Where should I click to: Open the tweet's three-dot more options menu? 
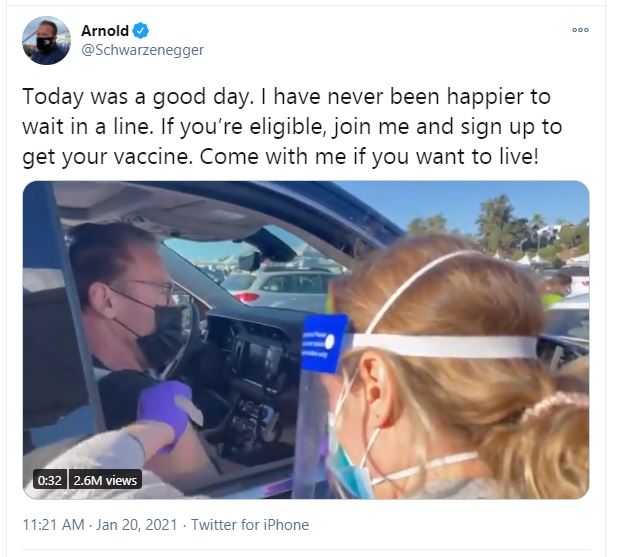click(580, 30)
